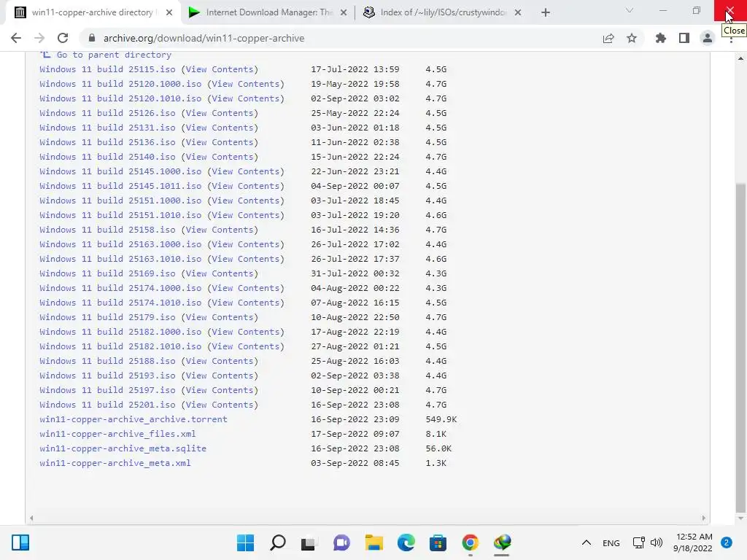The image size is (747, 560).
Task: Close the win11-copper-archive tab
Action: point(169,12)
